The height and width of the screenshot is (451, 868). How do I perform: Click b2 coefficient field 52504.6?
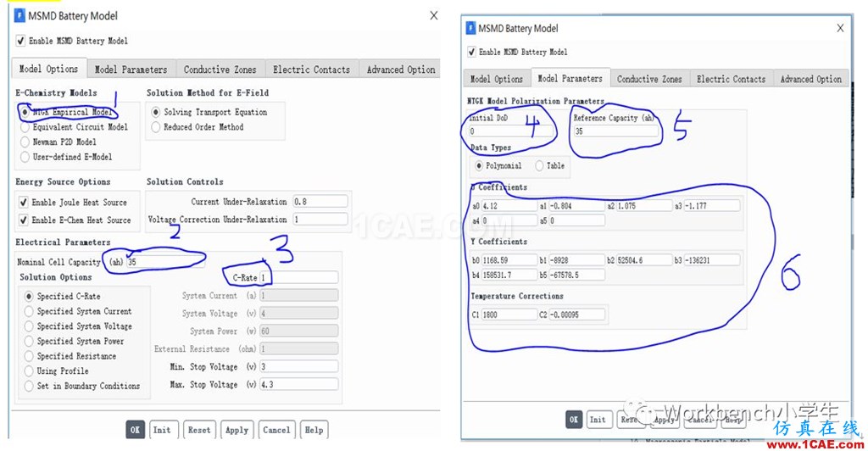[x=644, y=260]
